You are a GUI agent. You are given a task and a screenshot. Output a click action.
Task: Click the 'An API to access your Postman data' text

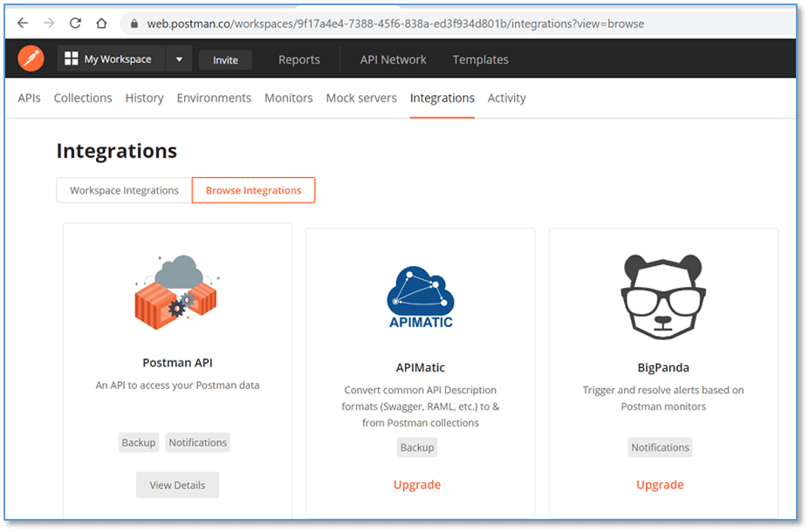pyautogui.click(x=177, y=385)
